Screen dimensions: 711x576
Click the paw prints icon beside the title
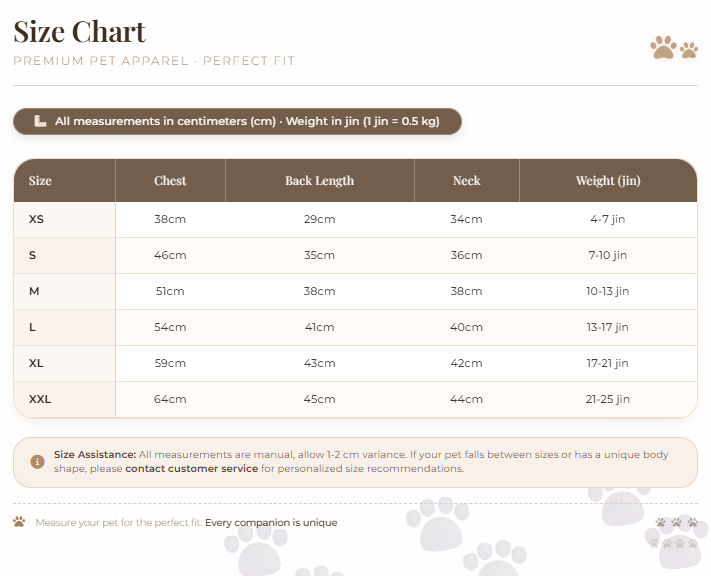coord(674,47)
